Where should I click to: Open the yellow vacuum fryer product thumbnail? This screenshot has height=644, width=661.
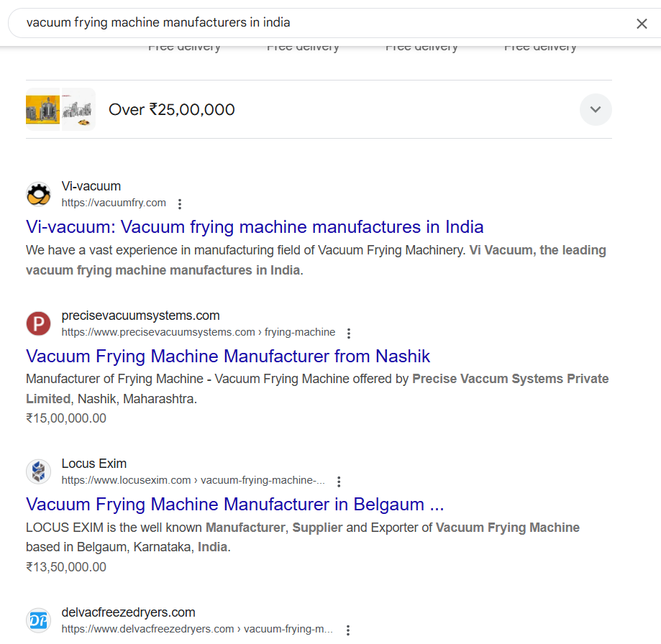[x=42, y=109]
